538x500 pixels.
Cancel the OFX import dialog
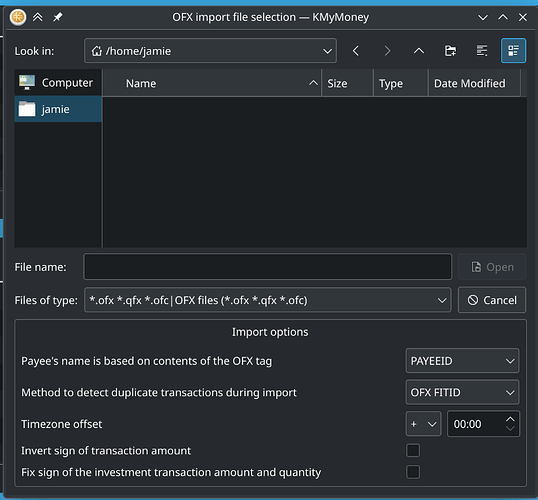point(492,300)
